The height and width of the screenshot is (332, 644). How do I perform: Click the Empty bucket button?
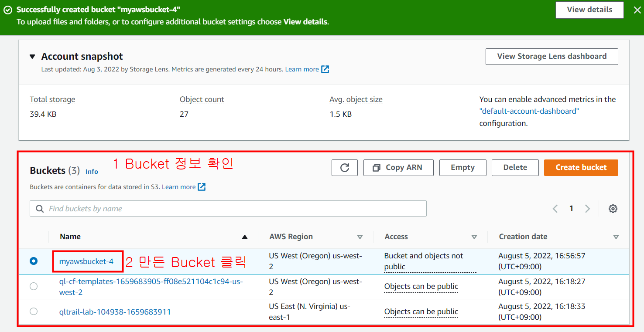click(462, 168)
